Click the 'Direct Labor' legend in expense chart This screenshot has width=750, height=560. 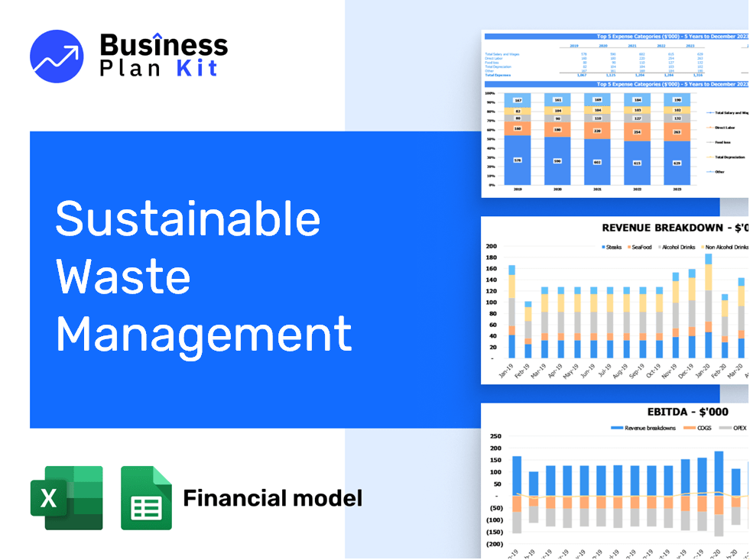721,128
